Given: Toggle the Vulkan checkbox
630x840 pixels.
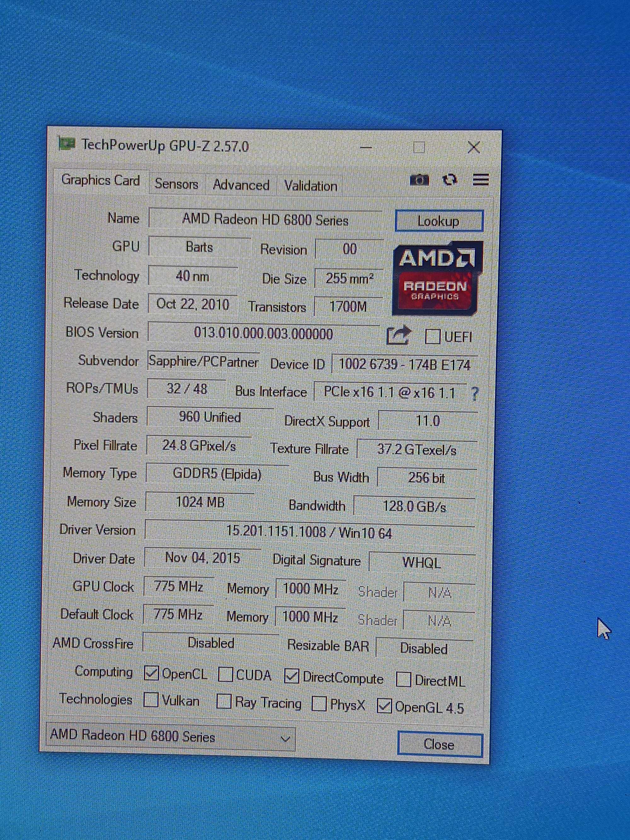Looking at the screenshot, I should (151, 700).
